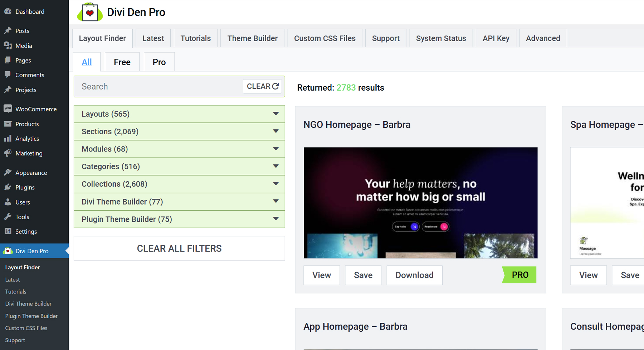Click the Projects pin icon

click(8, 90)
